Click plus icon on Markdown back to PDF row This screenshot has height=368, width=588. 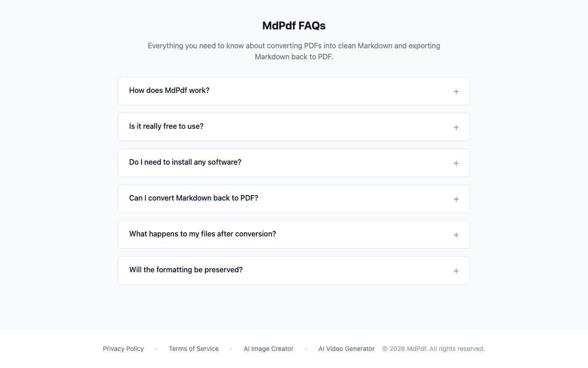pos(456,199)
